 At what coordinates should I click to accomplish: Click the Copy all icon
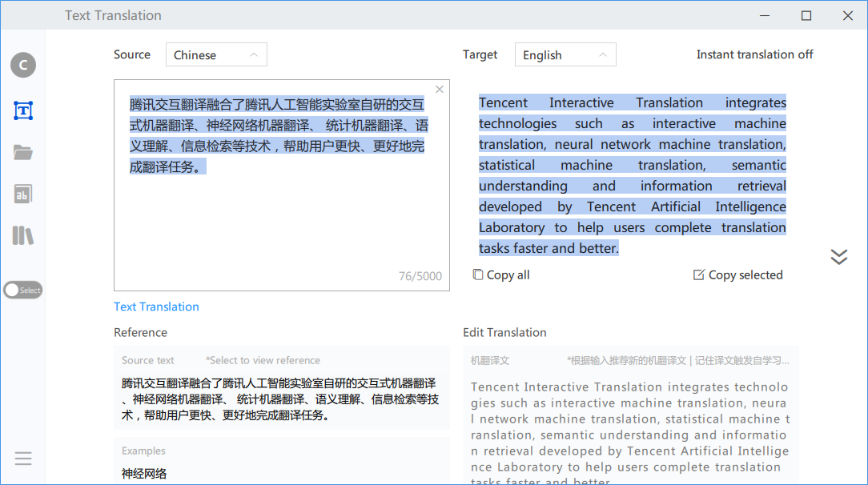point(478,275)
